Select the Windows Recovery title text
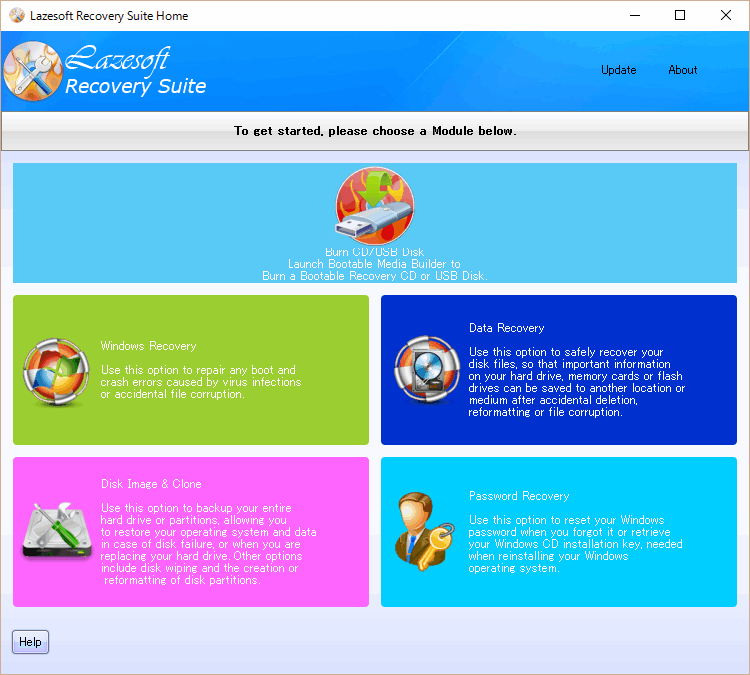This screenshot has height=675, width=750. point(148,346)
